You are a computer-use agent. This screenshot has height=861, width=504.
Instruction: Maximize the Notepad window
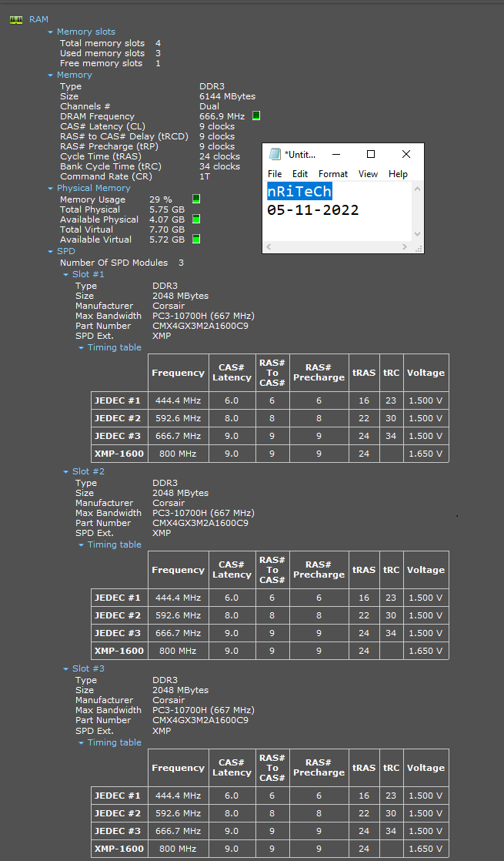(370, 154)
